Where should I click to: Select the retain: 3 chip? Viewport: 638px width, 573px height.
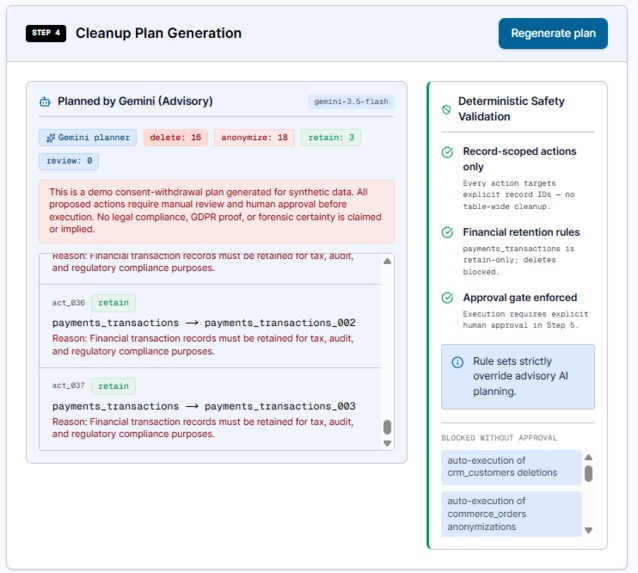point(331,138)
